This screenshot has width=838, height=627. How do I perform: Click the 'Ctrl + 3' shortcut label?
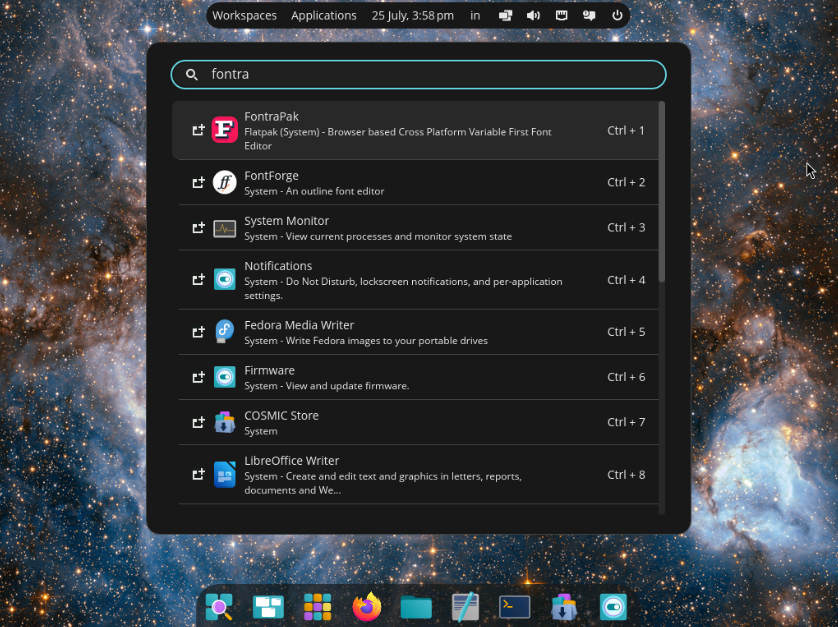coord(626,228)
